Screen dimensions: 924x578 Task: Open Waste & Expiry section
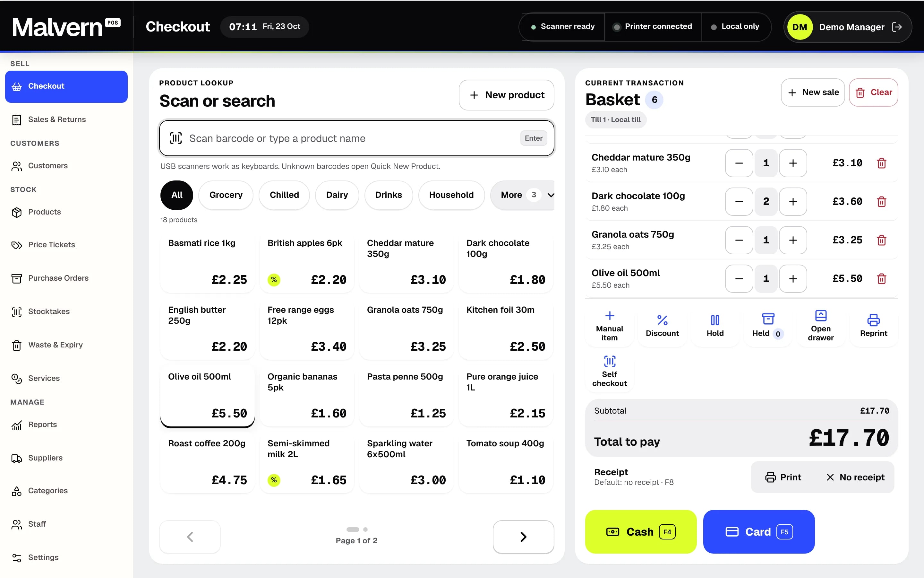(66, 345)
